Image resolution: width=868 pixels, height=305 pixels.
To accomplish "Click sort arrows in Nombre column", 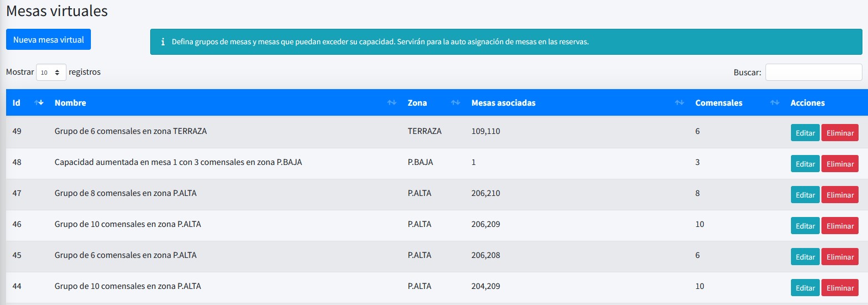I will click(x=391, y=103).
